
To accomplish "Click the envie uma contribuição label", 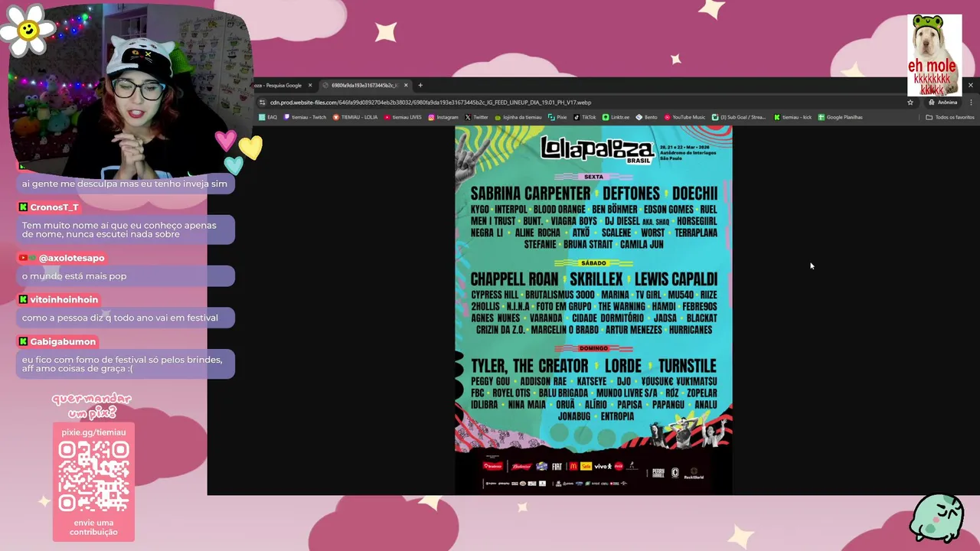I will coord(93,527).
